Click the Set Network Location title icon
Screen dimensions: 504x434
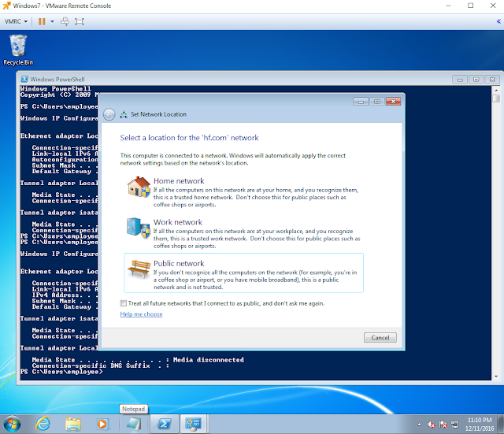[124, 114]
